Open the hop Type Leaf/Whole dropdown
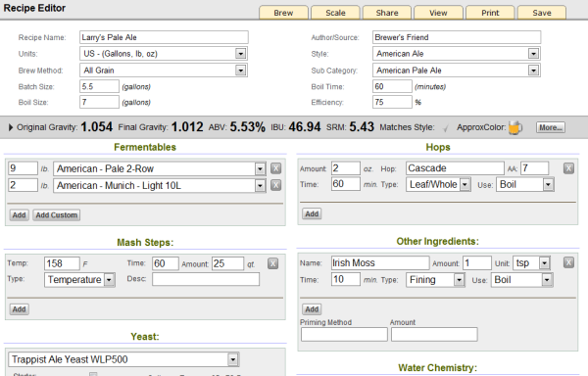 pyautogui.click(x=438, y=184)
